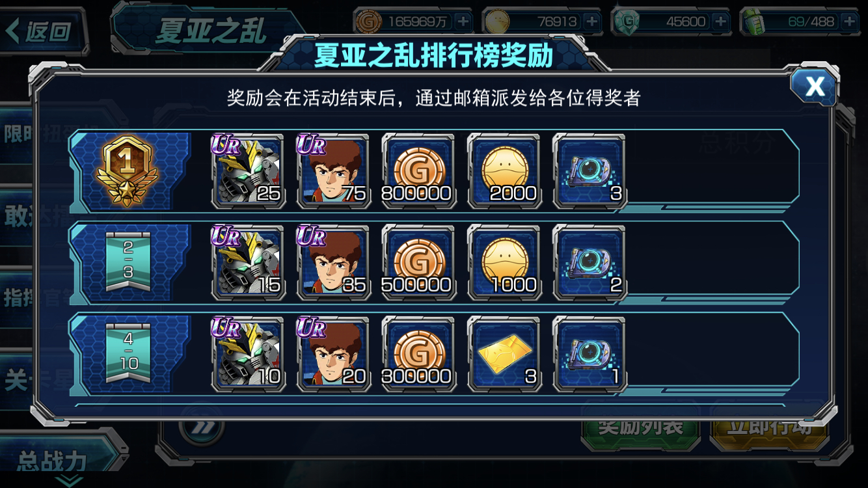This screenshot has width=868, height=488.
Task: Add Haro currency via plus next to 76913
Action: click(591, 21)
